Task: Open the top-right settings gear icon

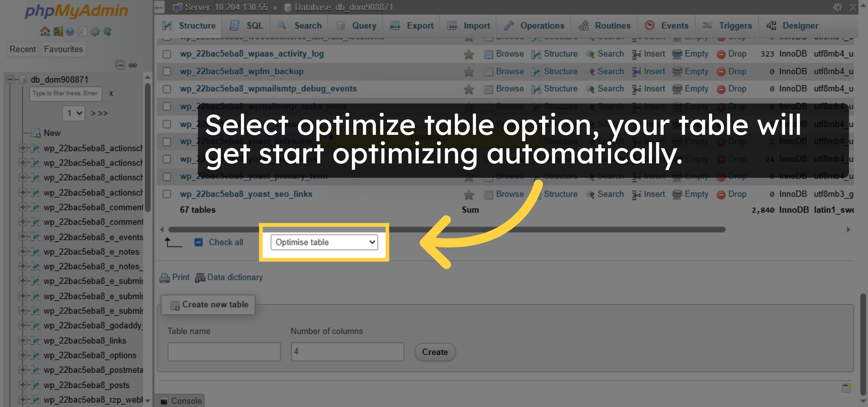Action: [838, 7]
